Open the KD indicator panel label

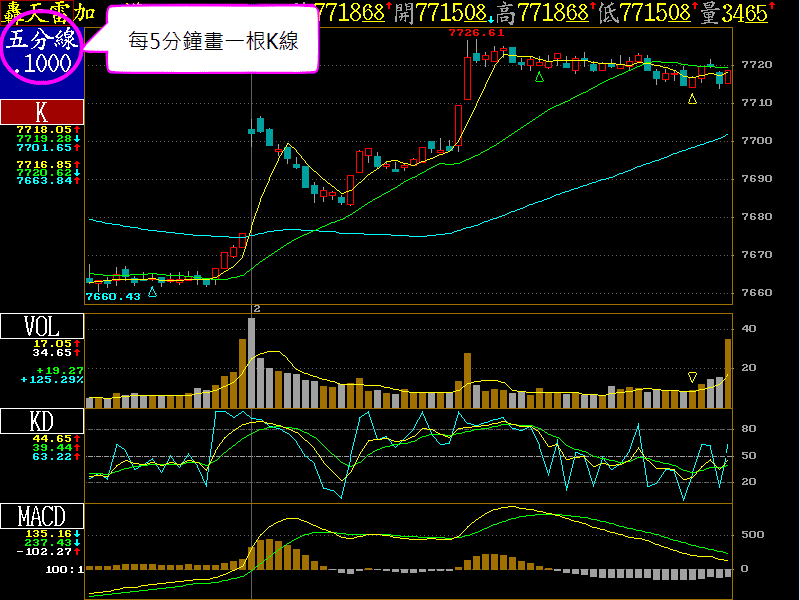[x=42, y=422]
